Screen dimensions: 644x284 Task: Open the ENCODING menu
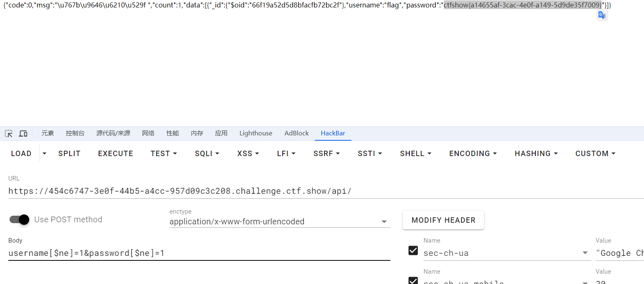coord(473,154)
